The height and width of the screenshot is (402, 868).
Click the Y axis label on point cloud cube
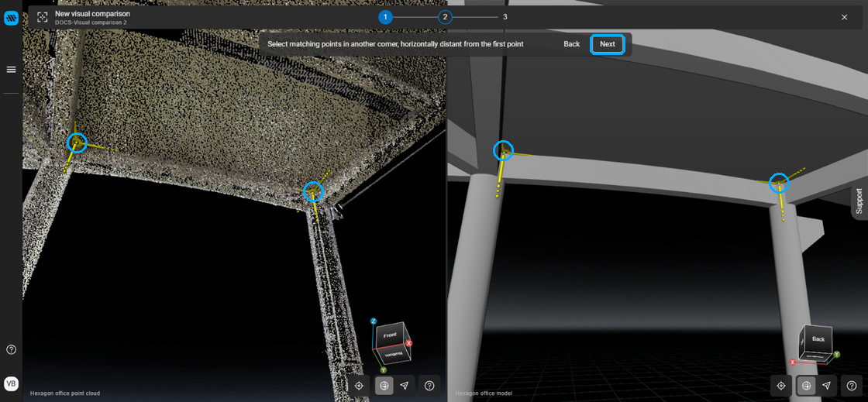coord(383,369)
